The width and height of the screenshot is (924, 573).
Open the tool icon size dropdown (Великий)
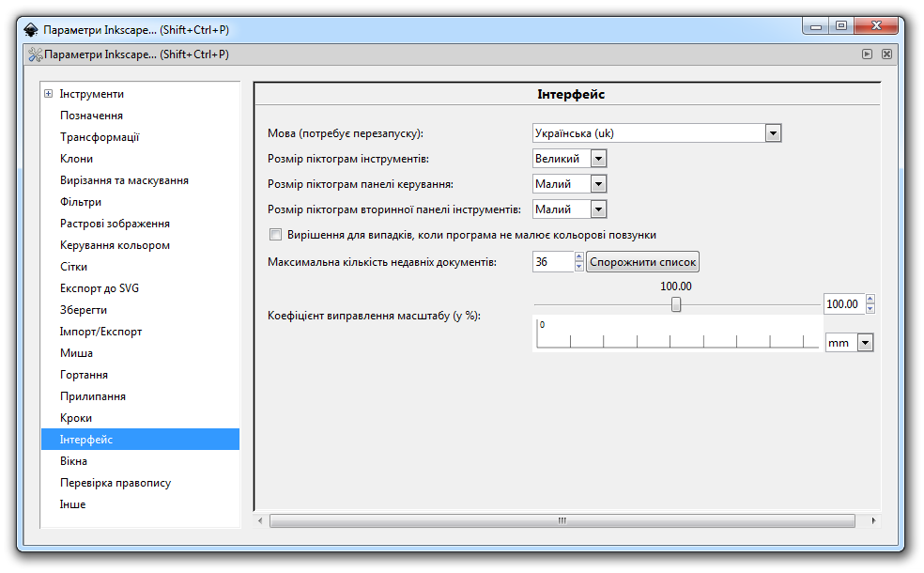(598, 159)
